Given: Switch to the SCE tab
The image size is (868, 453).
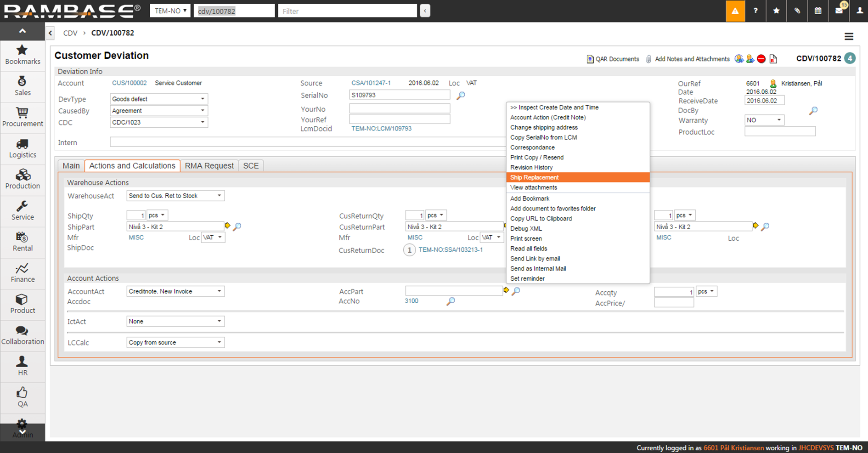Looking at the screenshot, I should (251, 166).
